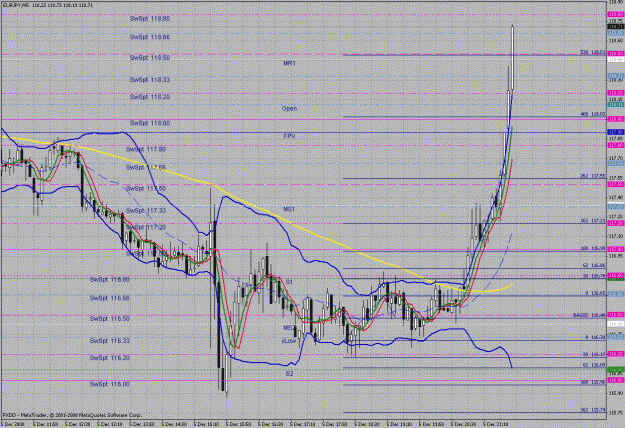625x428 pixels.
Task: Click the FPV pivot label
Action: (x=289, y=136)
